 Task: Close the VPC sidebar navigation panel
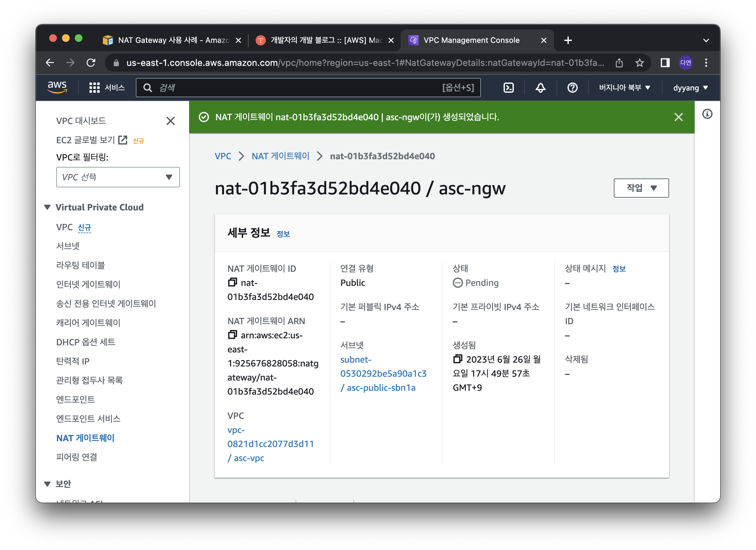pos(170,121)
